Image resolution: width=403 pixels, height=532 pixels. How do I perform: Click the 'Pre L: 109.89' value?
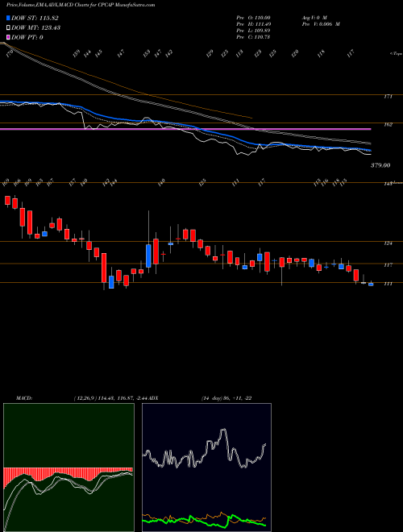[253, 31]
